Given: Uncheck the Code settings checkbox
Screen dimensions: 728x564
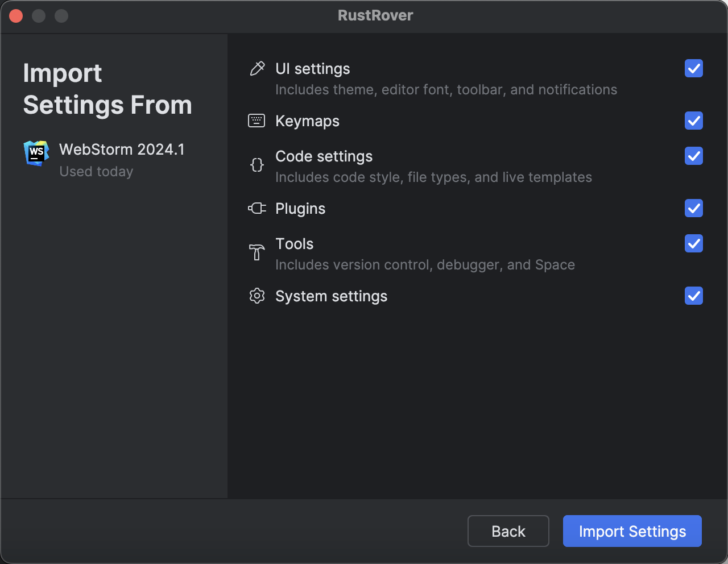Looking at the screenshot, I should click(x=693, y=156).
